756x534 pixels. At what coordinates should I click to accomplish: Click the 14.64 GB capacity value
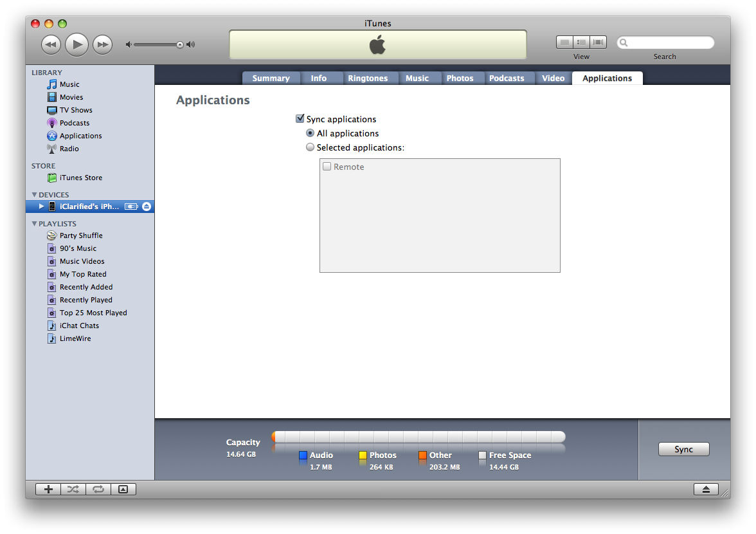coord(241,454)
